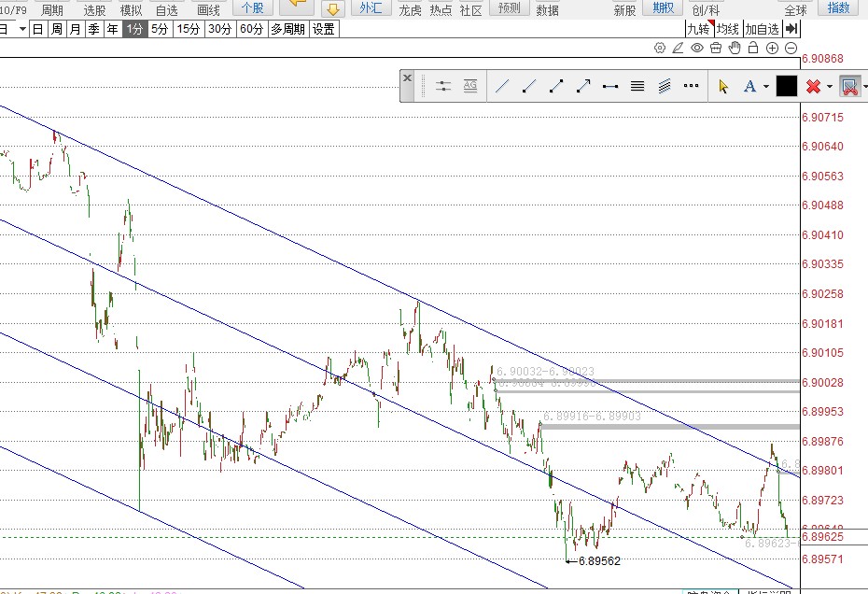Click the 个股 button

(252, 7)
